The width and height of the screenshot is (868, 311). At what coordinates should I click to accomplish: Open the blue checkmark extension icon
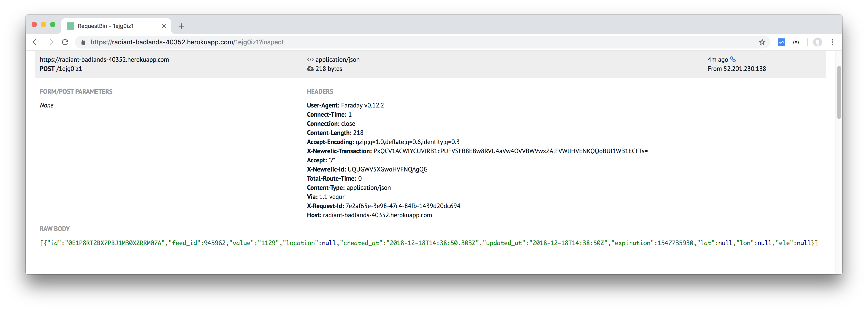[x=781, y=42]
